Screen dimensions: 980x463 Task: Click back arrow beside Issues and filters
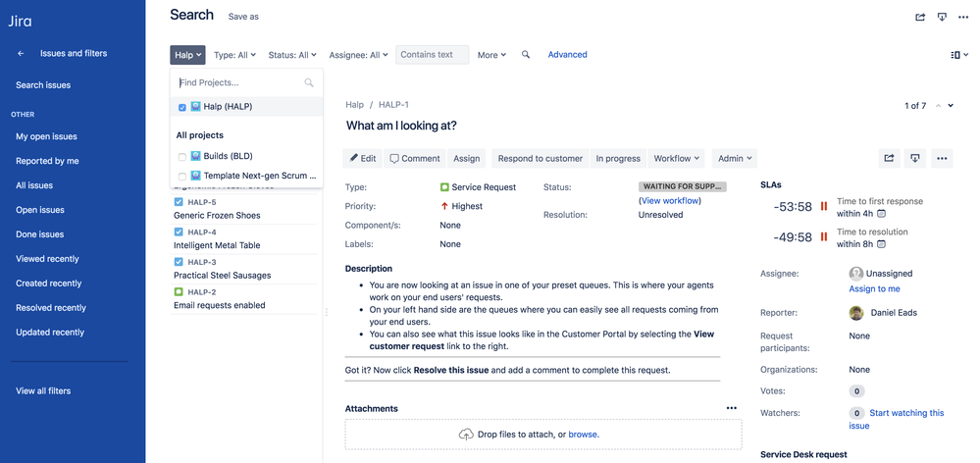coord(21,54)
